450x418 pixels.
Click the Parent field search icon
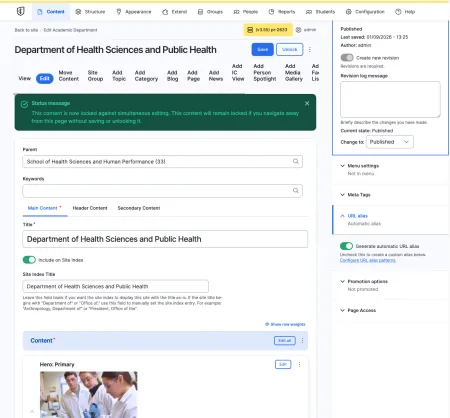click(x=296, y=161)
